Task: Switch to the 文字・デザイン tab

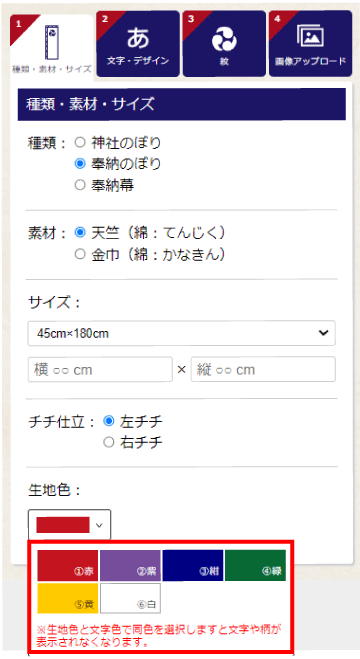Action: coord(138,44)
